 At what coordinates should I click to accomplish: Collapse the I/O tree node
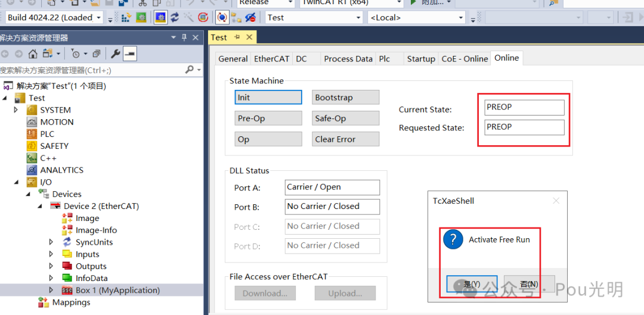point(17,182)
